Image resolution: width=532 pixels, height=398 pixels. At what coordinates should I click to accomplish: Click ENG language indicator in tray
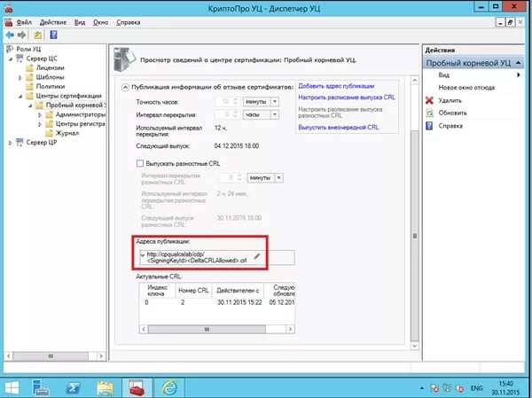[x=476, y=388]
